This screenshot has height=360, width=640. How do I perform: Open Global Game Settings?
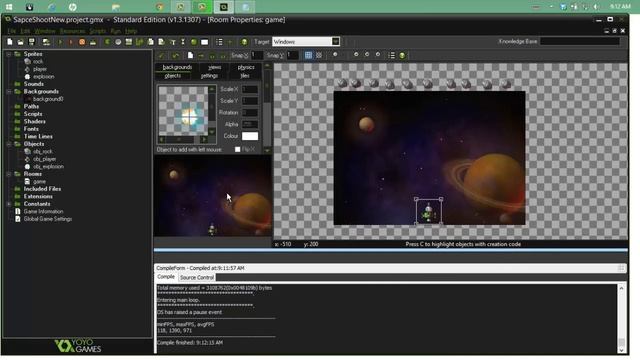pyautogui.click(x=48, y=219)
